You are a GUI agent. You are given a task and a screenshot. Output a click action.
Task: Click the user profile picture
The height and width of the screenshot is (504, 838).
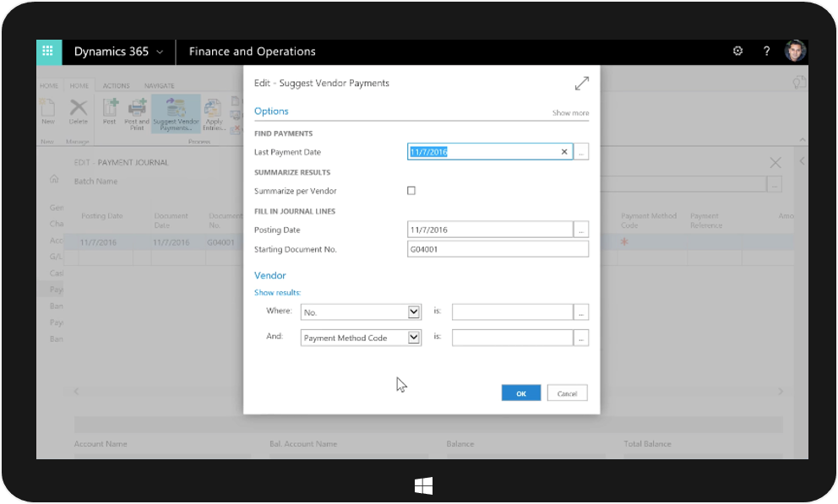click(x=794, y=51)
